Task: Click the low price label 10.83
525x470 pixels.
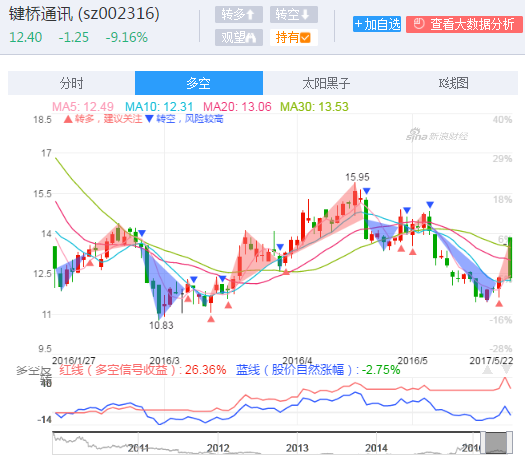Action: tap(161, 325)
